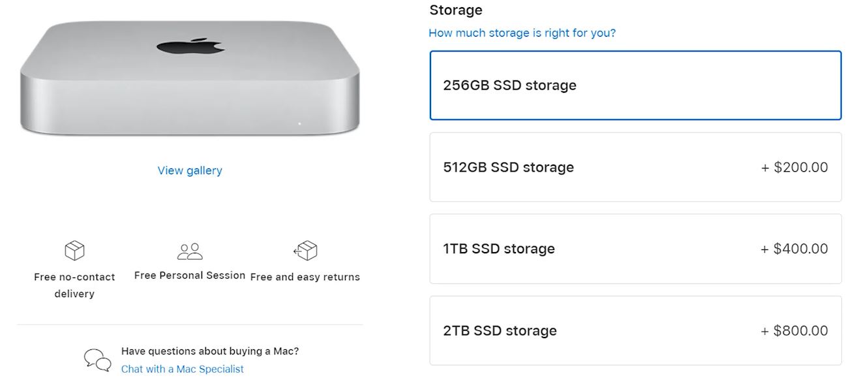
Task: Click the easy returns package icon
Action: 305,250
